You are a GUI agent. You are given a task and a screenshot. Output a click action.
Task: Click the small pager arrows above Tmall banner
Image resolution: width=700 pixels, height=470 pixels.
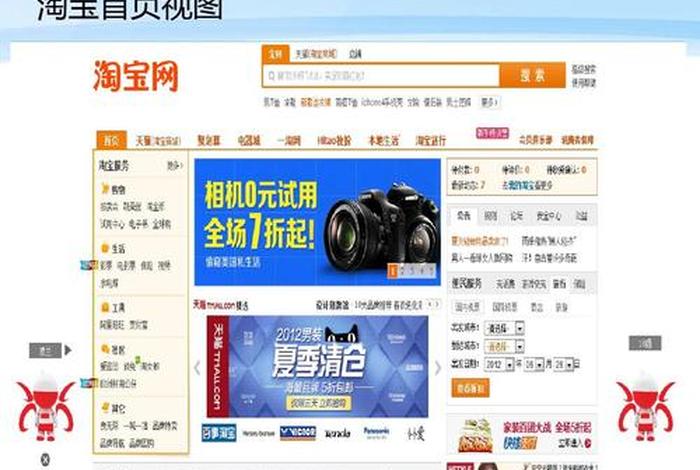point(433,304)
